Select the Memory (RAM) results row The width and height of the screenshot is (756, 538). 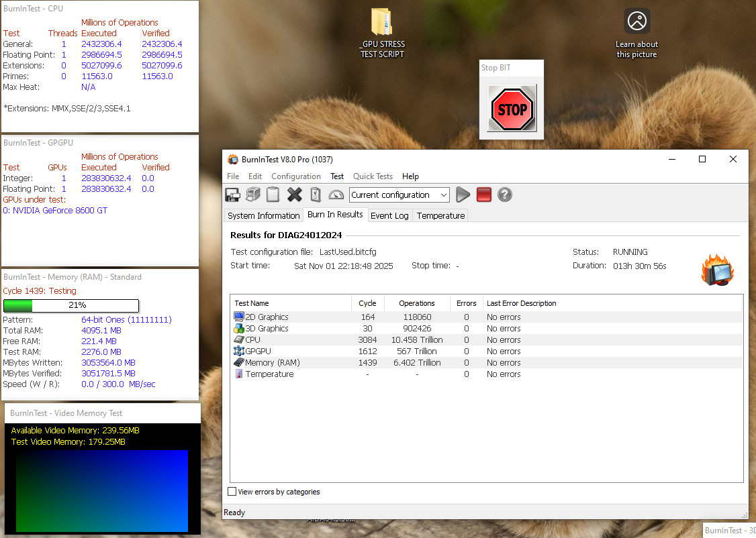[x=336, y=362]
